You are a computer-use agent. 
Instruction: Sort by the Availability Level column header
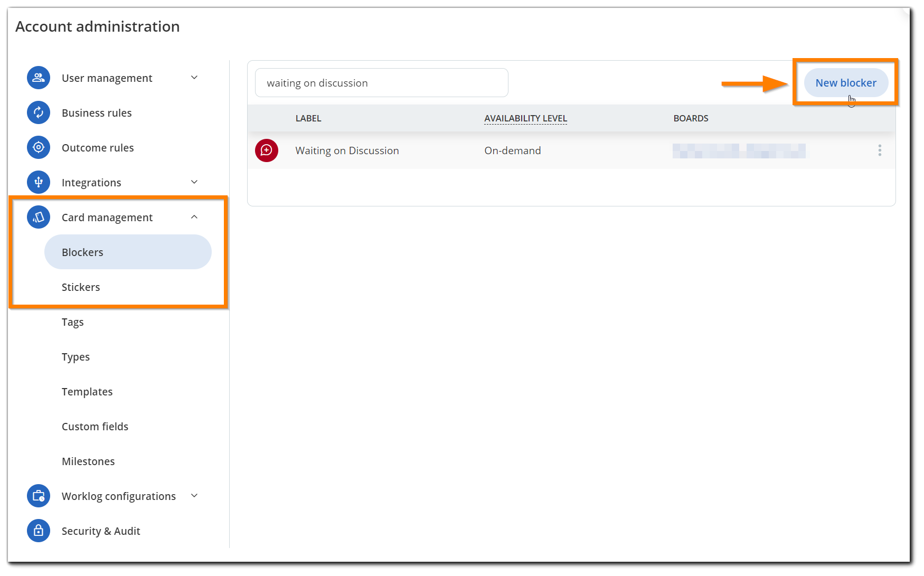525,118
